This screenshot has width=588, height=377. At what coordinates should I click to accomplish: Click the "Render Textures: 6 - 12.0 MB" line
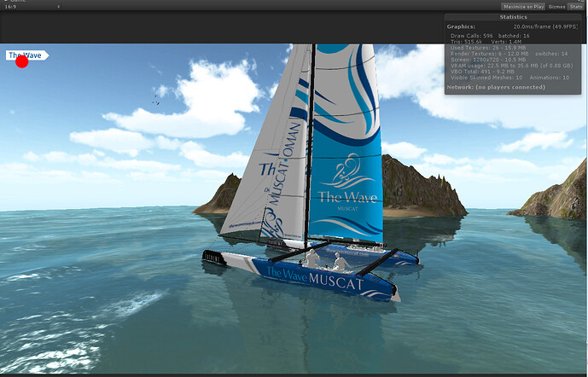point(489,54)
